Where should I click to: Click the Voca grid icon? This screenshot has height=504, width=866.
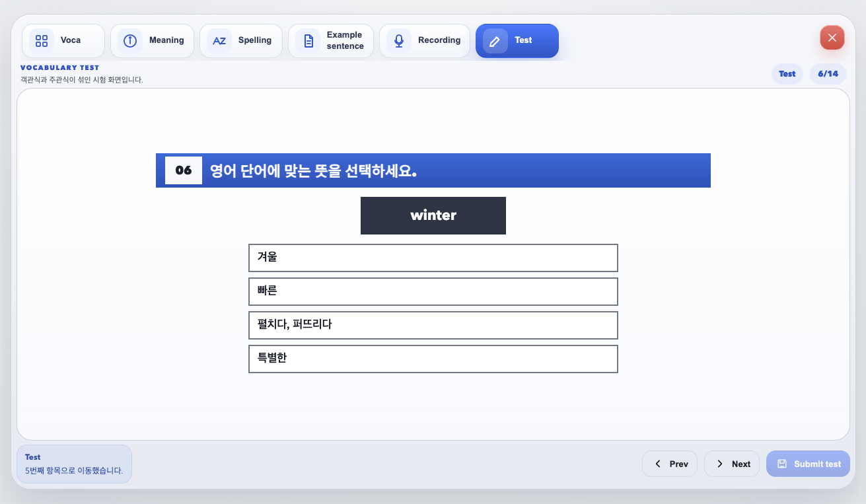click(42, 41)
